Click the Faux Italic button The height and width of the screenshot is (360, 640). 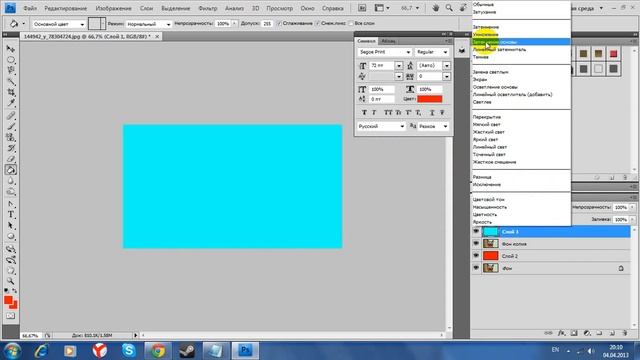374,113
